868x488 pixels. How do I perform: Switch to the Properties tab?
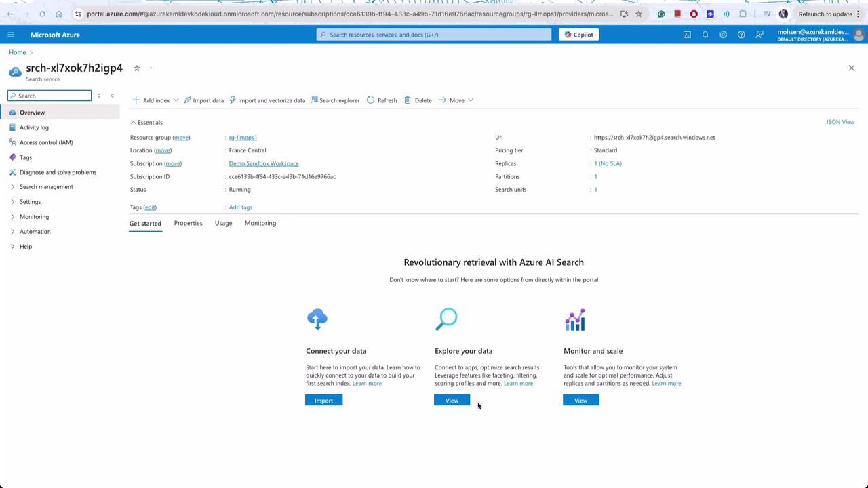(188, 223)
